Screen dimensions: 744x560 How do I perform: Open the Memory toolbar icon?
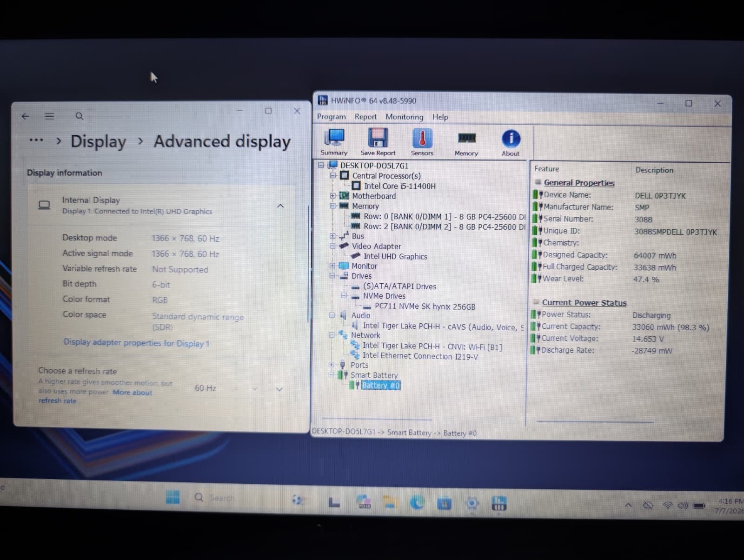pos(466,138)
